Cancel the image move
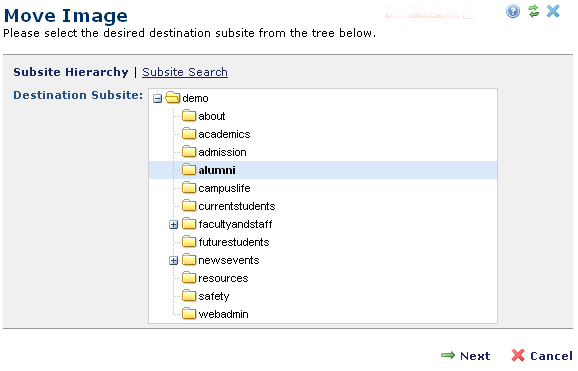Image resolution: width=578 pixels, height=371 pixels. click(542, 356)
